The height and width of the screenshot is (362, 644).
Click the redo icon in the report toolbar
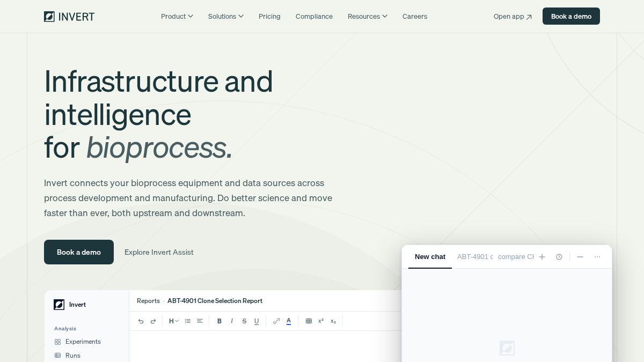153,321
